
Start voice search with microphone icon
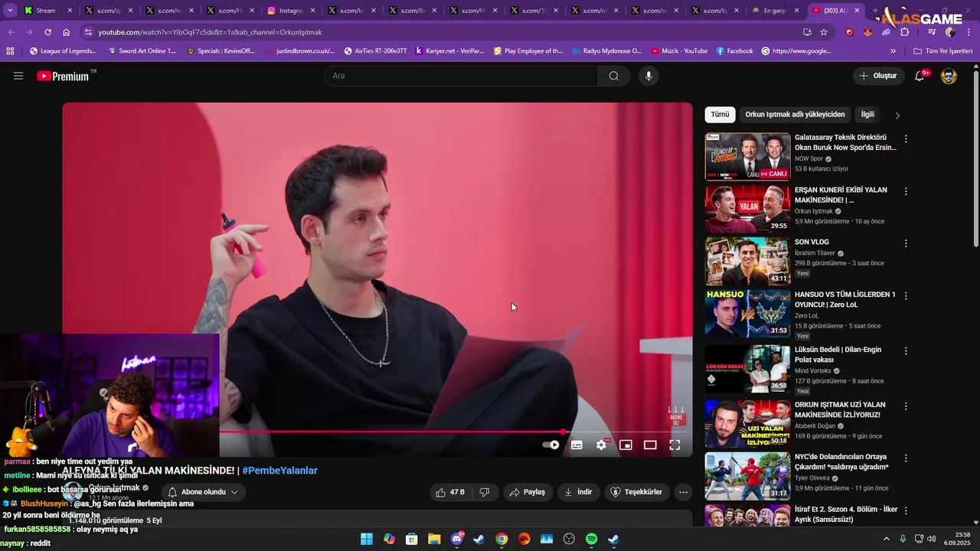point(648,76)
